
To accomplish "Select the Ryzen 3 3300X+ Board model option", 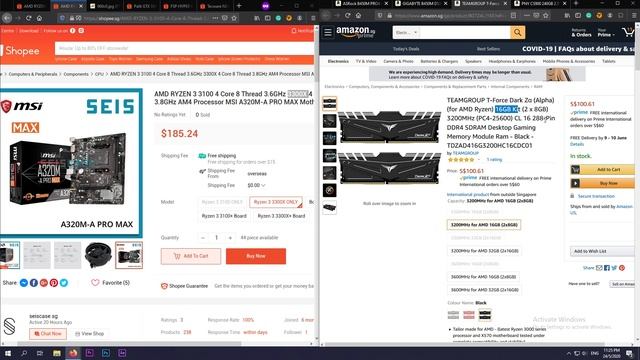I will coord(281,216).
